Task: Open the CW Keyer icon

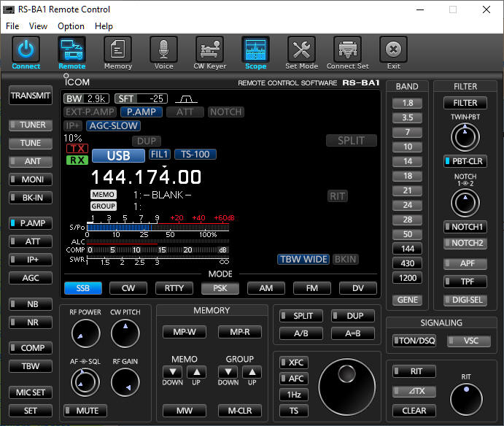Action: [x=209, y=49]
